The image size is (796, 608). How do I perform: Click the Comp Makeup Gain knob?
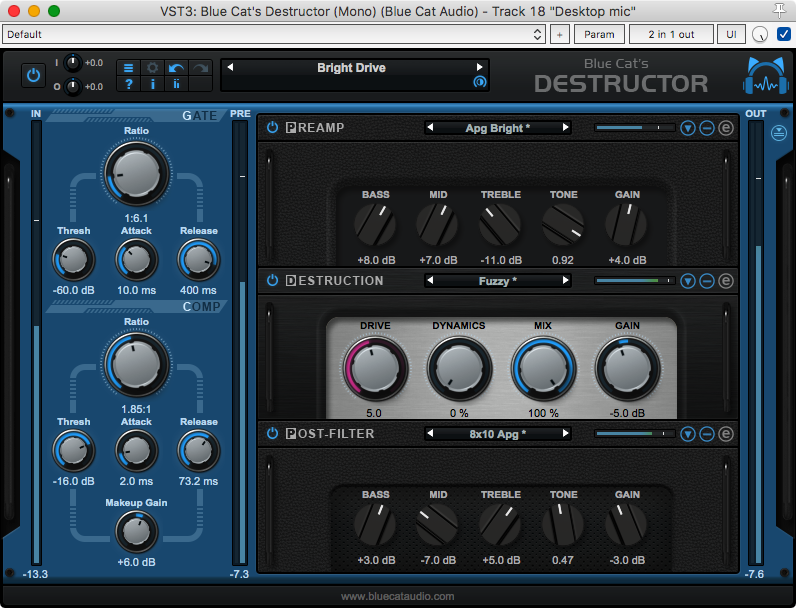(136, 532)
